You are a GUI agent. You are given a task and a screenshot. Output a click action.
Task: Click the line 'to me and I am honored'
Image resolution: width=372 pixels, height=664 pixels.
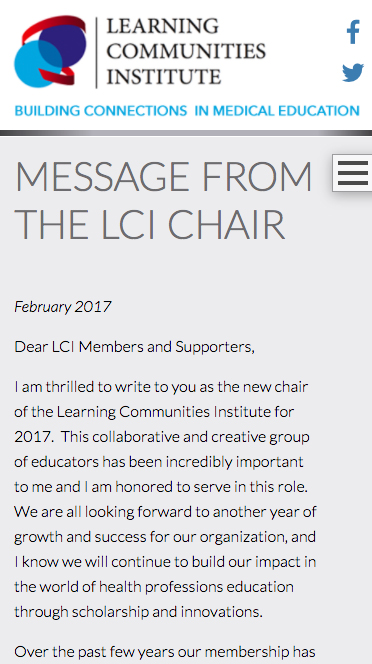(161, 487)
